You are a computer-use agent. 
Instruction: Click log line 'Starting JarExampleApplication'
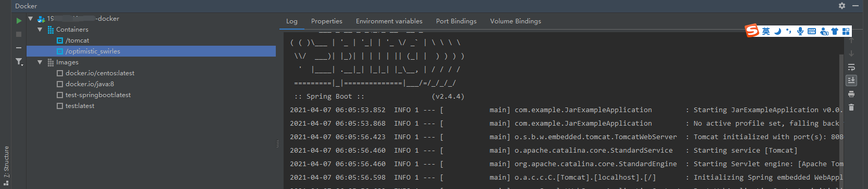tap(768, 110)
